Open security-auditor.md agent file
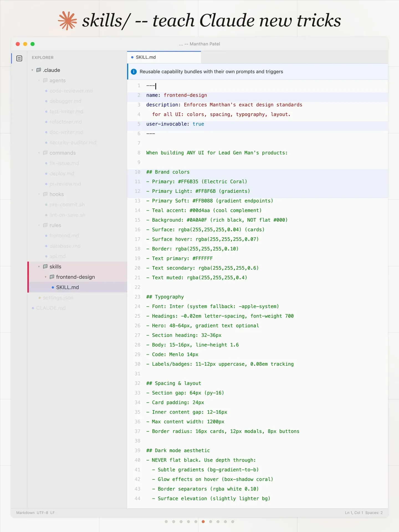Screen dimensions: 399x532 pyautogui.click(x=73, y=142)
